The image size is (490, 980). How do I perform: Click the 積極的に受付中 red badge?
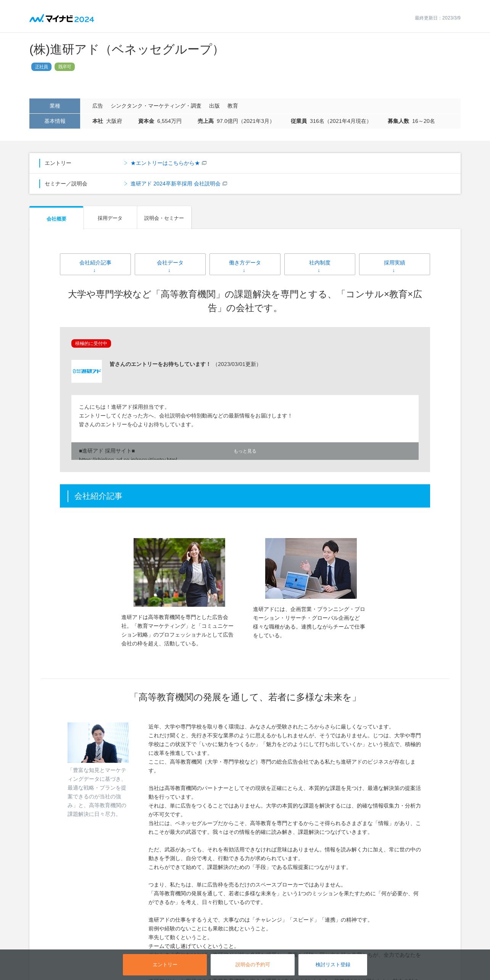(91, 343)
